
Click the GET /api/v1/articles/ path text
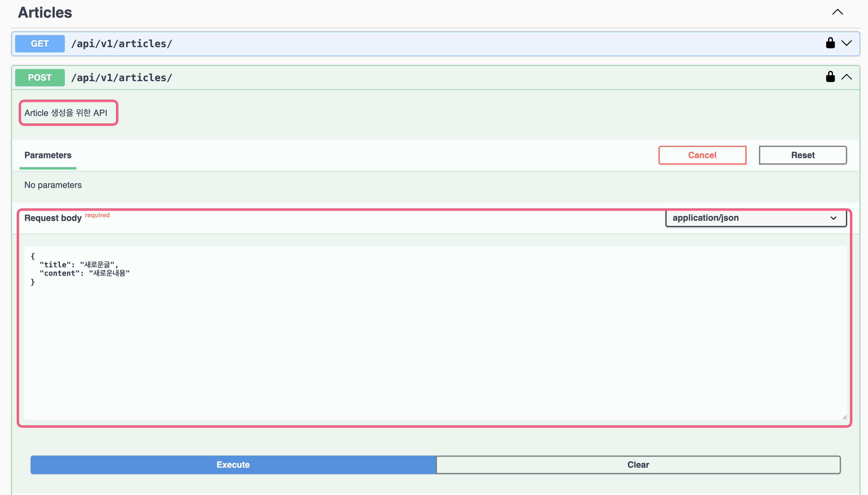coord(121,43)
